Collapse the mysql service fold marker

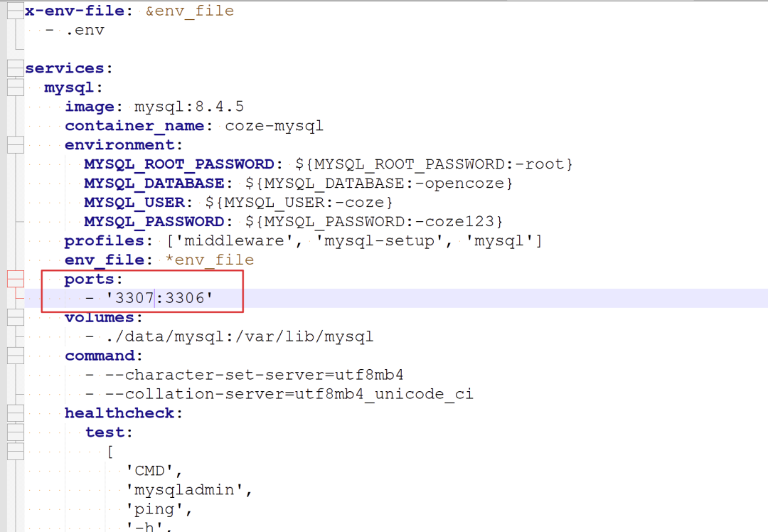(16, 87)
